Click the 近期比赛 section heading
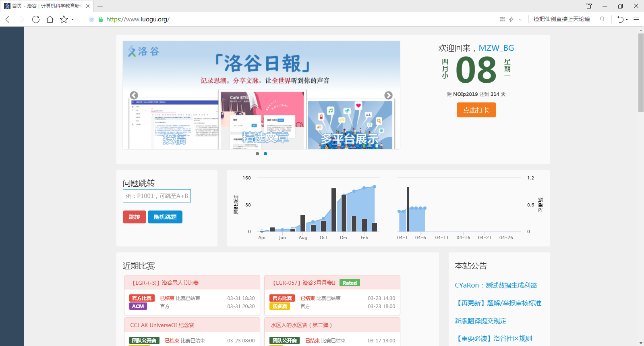The width and height of the screenshot is (644, 346). click(139, 266)
